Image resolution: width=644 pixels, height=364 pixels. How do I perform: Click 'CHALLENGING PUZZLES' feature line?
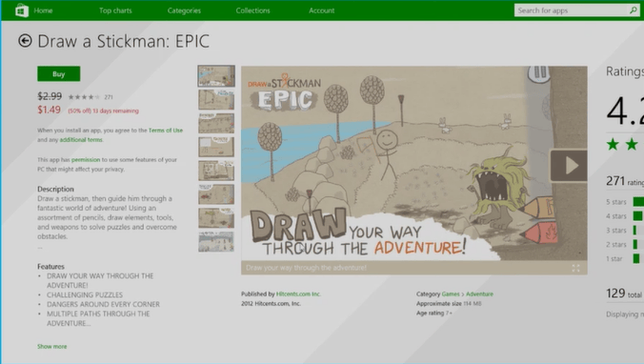pyautogui.click(x=85, y=295)
